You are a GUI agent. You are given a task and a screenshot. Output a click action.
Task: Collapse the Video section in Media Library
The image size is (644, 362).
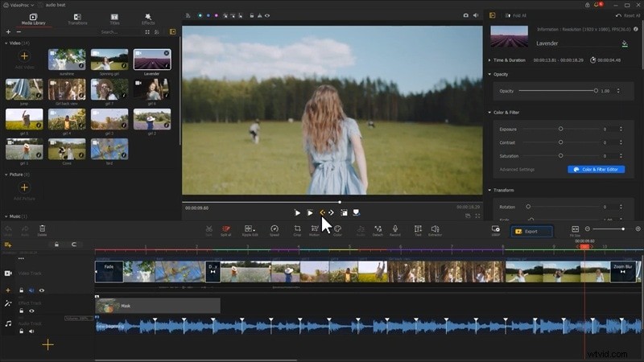point(6,43)
